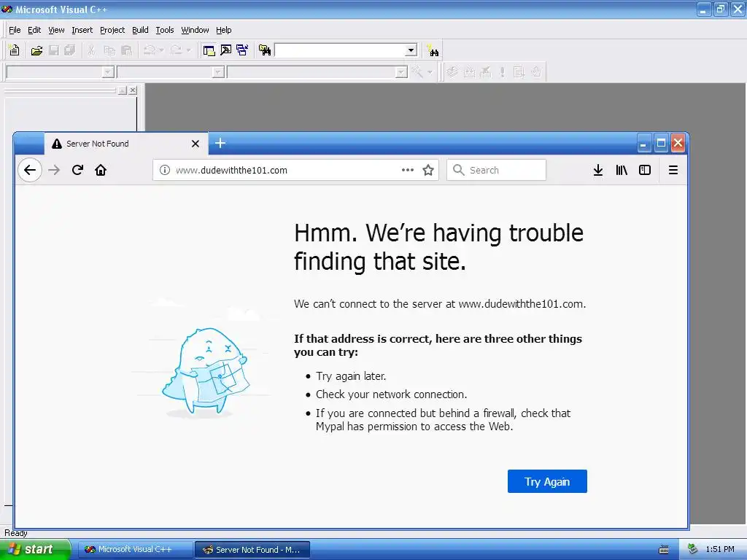Open the browser hamburger menu
The height and width of the screenshot is (560, 747).
(673, 170)
